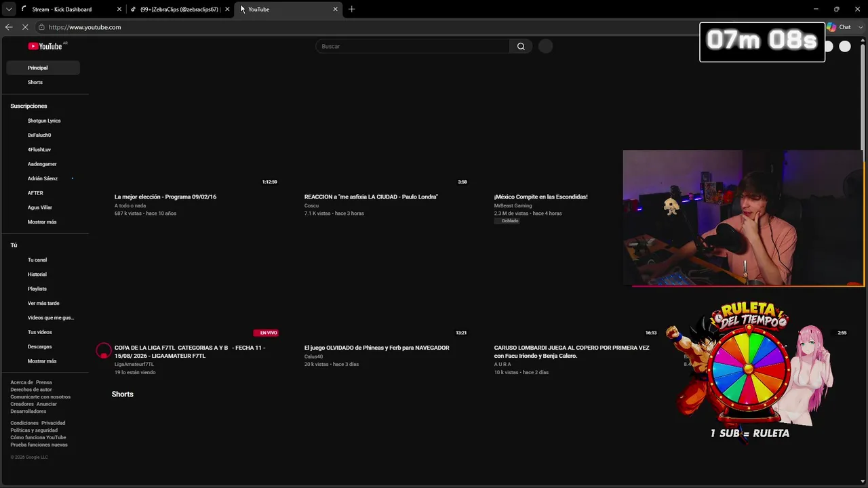Open the Desarrolladores footer link

28,411
